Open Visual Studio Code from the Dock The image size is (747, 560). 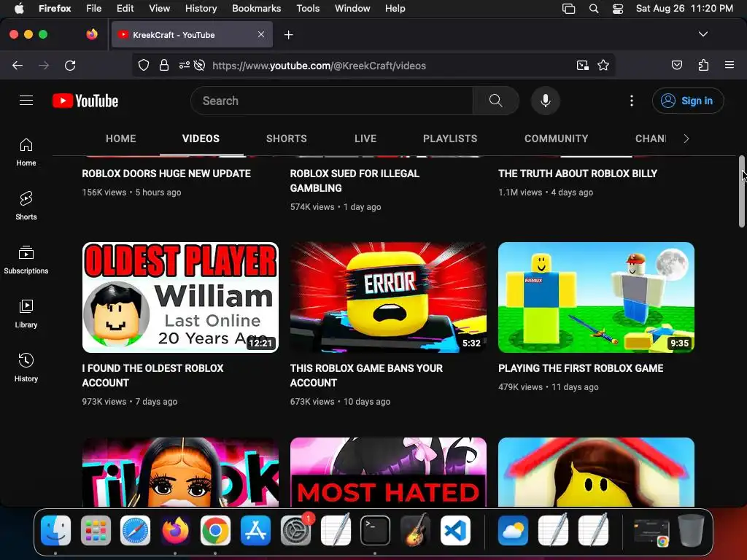tap(455, 531)
